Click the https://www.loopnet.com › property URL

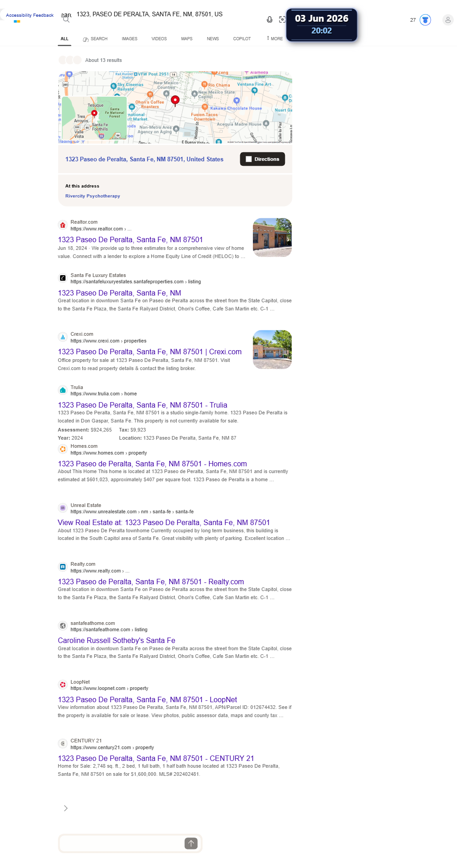[x=109, y=688]
